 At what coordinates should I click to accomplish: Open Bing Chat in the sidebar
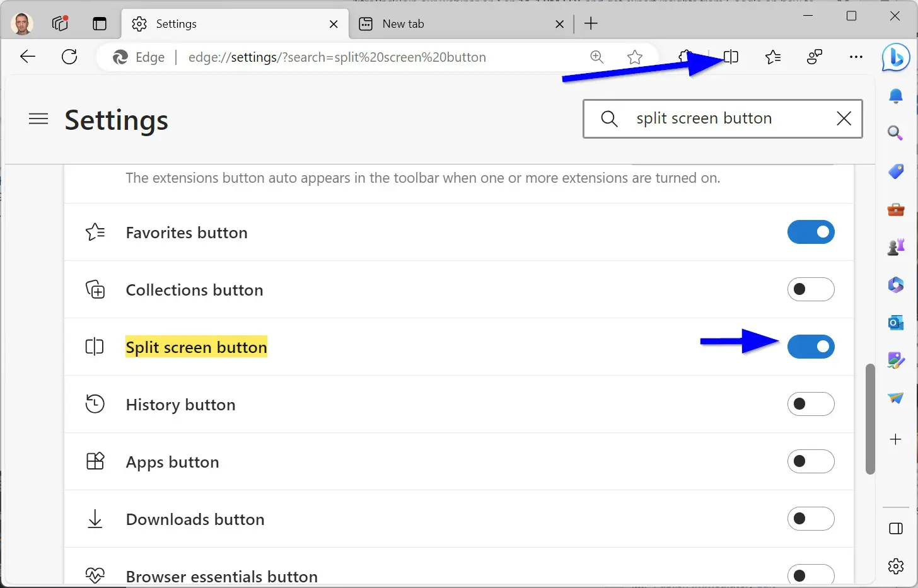(896, 57)
